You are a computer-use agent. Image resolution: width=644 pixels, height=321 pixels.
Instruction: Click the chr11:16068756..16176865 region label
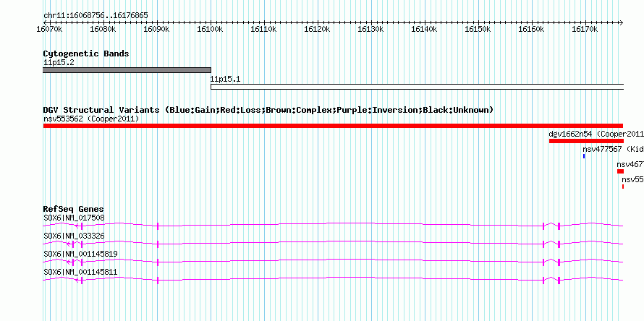[x=96, y=16]
